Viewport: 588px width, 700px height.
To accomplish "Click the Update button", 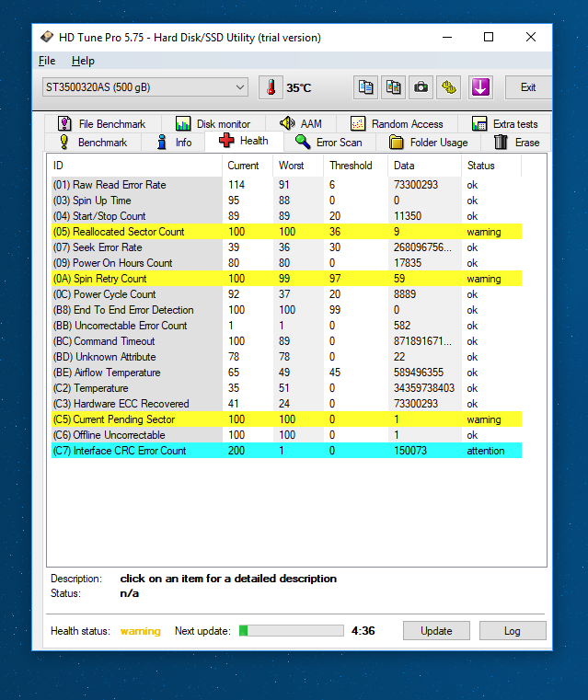I will [x=436, y=631].
